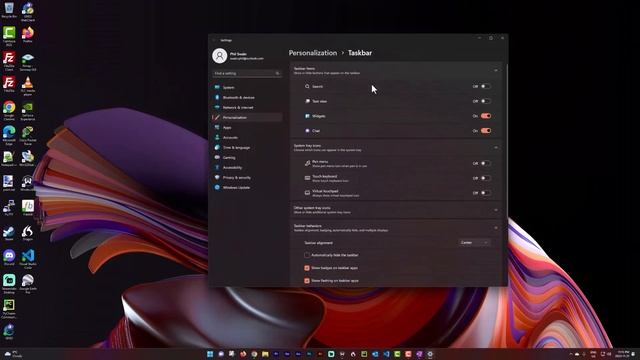The image size is (640, 360).
Task: Open Accounts settings category
Action: click(x=247, y=138)
